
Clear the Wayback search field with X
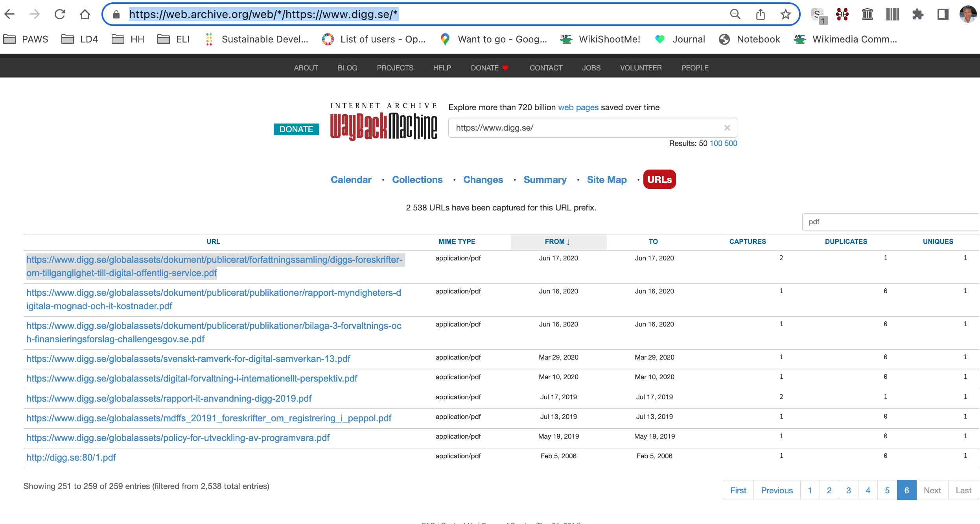coord(727,128)
